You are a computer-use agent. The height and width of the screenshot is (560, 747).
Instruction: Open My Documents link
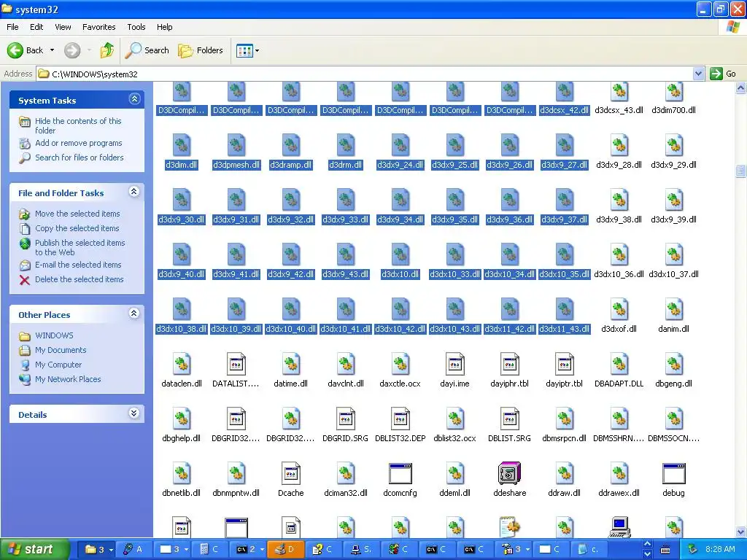[x=61, y=350]
